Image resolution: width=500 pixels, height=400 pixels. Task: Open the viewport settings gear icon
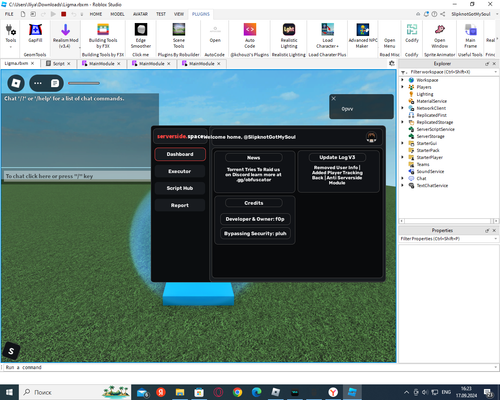(x=392, y=63)
